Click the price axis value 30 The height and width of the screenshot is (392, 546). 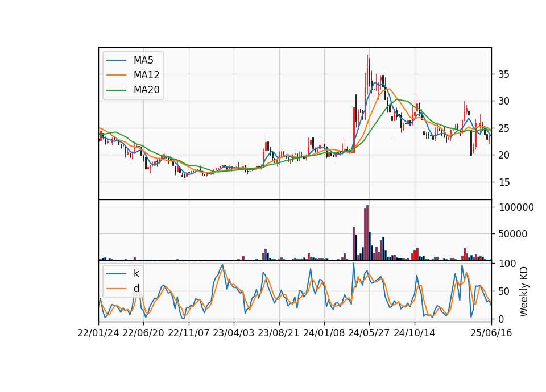[504, 101]
